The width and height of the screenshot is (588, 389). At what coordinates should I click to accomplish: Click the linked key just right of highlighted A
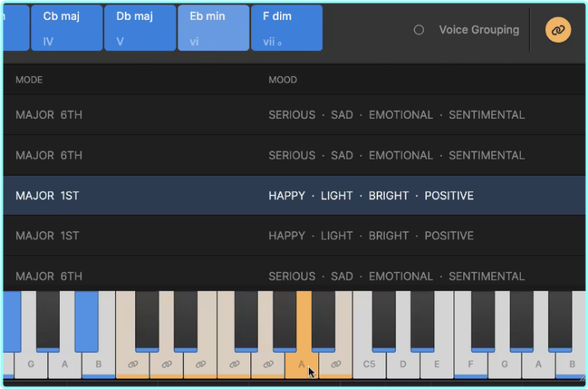(x=335, y=364)
